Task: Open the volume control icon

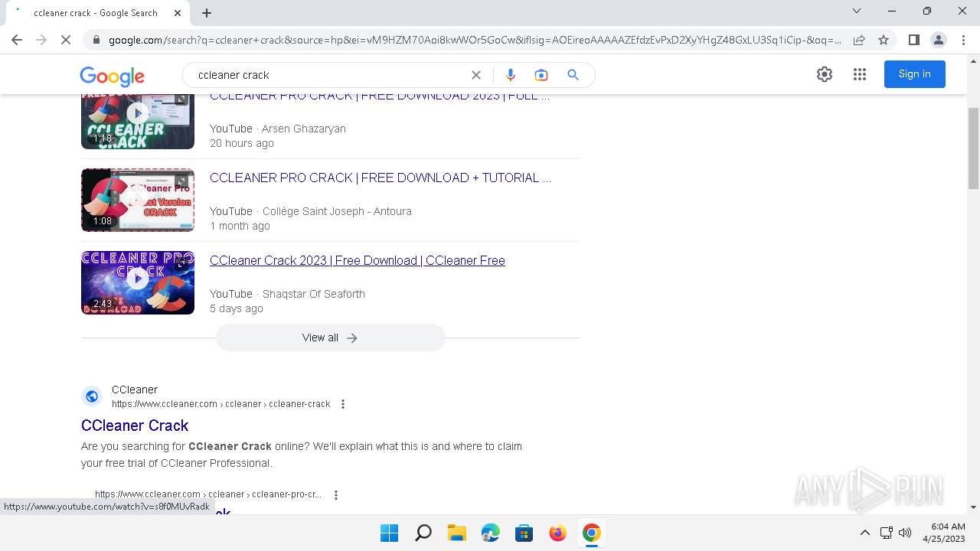Action: coord(905,533)
